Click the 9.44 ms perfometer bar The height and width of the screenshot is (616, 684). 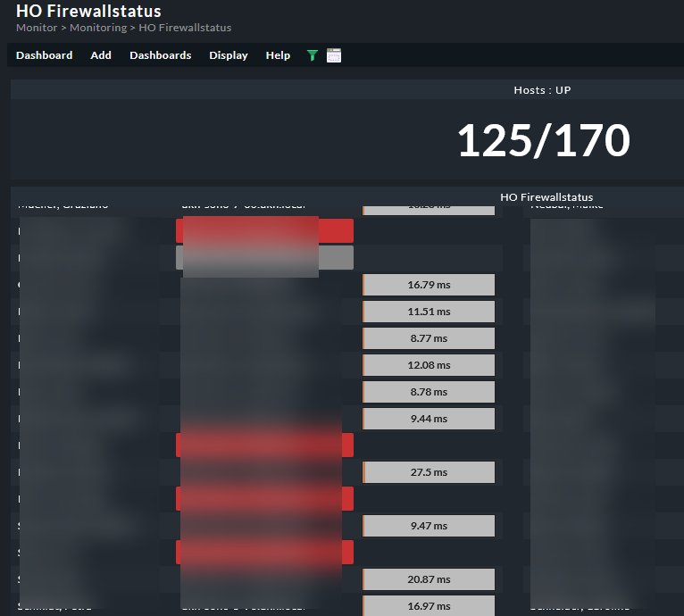429,419
